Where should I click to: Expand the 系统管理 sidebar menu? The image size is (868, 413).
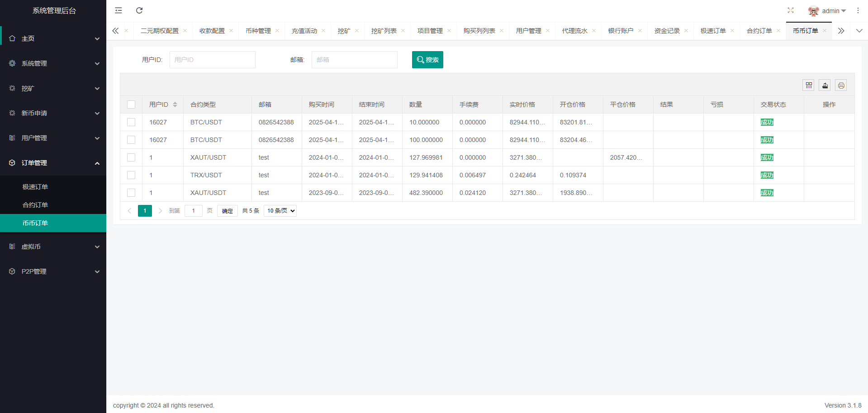tap(53, 63)
